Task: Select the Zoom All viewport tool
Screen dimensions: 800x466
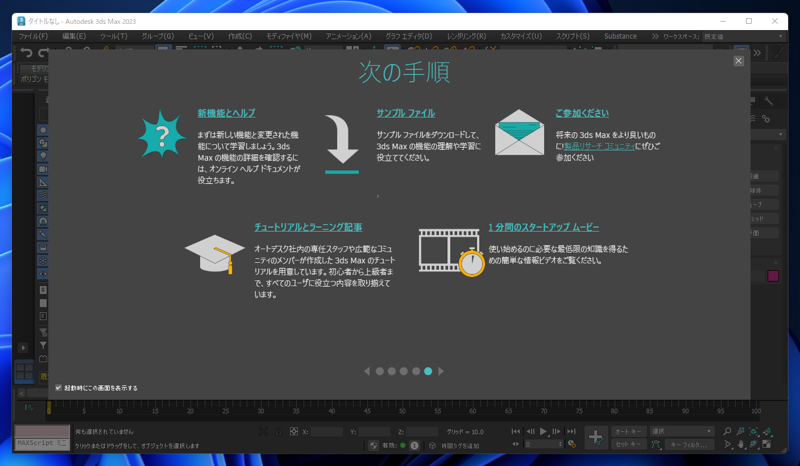Action: tap(741, 431)
